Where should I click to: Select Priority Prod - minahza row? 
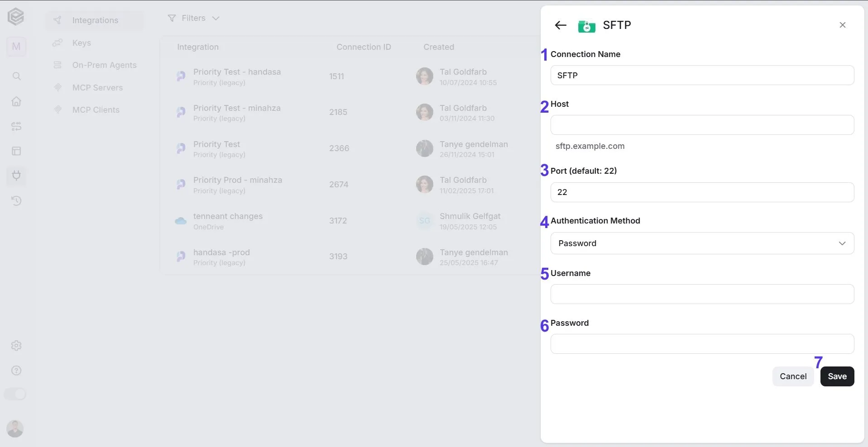[x=350, y=185]
